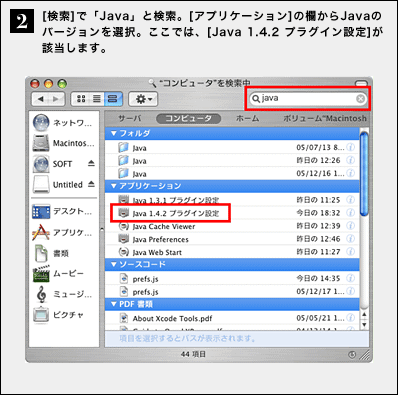Collapse the ソースコード results section
The height and width of the screenshot is (395, 398).
[114, 264]
